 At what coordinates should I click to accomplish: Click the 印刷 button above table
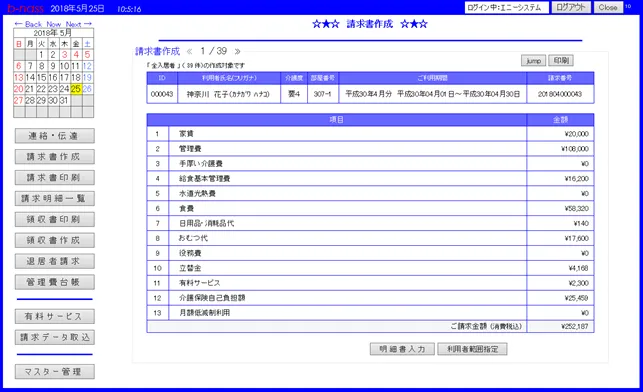pos(561,61)
